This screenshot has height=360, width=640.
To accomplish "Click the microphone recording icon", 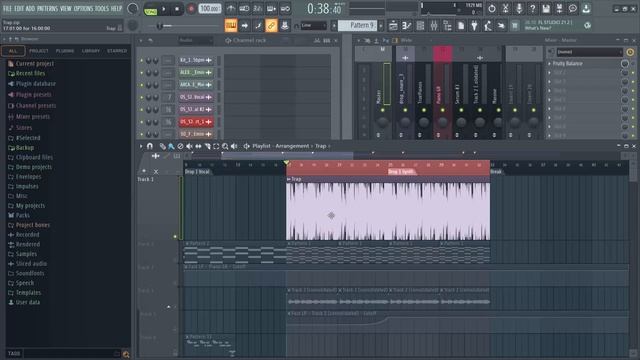I will (519, 9).
